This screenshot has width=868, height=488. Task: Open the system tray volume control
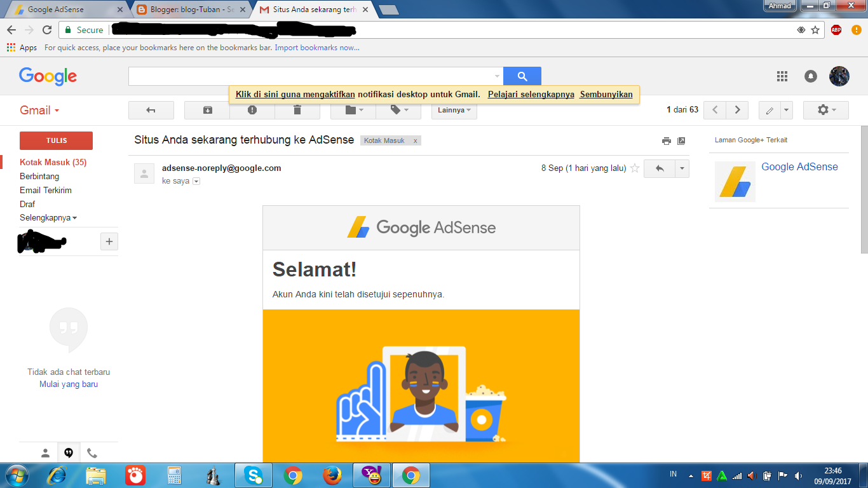coord(798,474)
